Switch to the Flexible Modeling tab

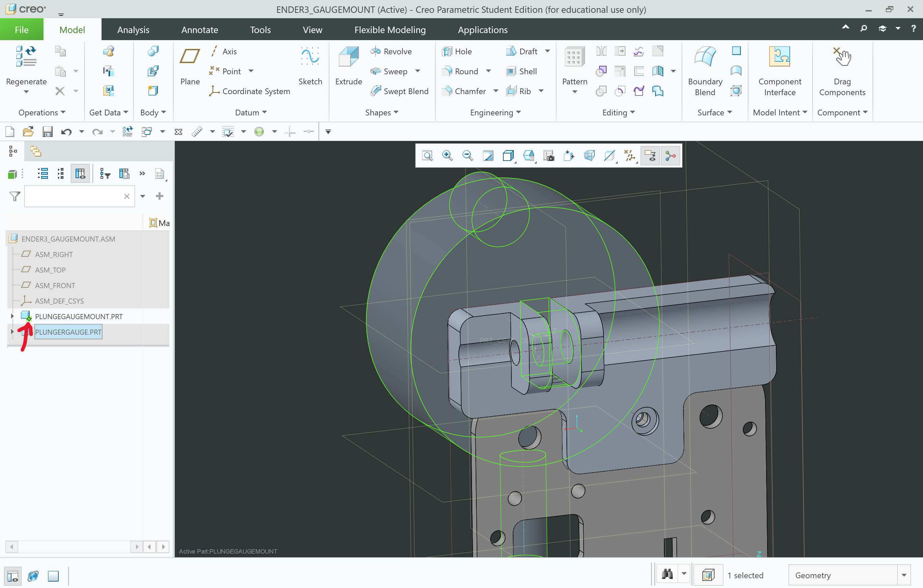click(390, 29)
